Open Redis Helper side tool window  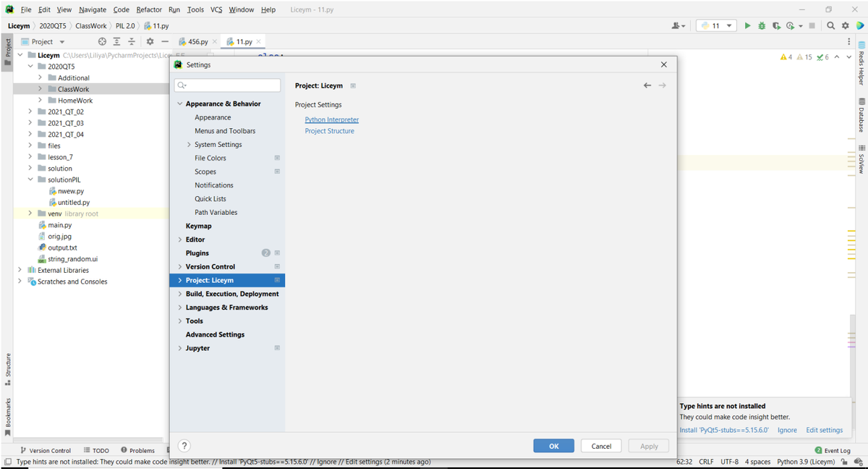[861, 63]
